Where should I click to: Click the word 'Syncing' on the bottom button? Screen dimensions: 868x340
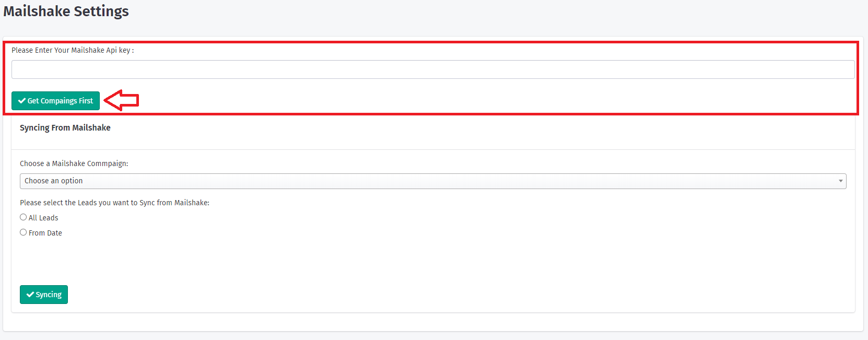(x=49, y=295)
